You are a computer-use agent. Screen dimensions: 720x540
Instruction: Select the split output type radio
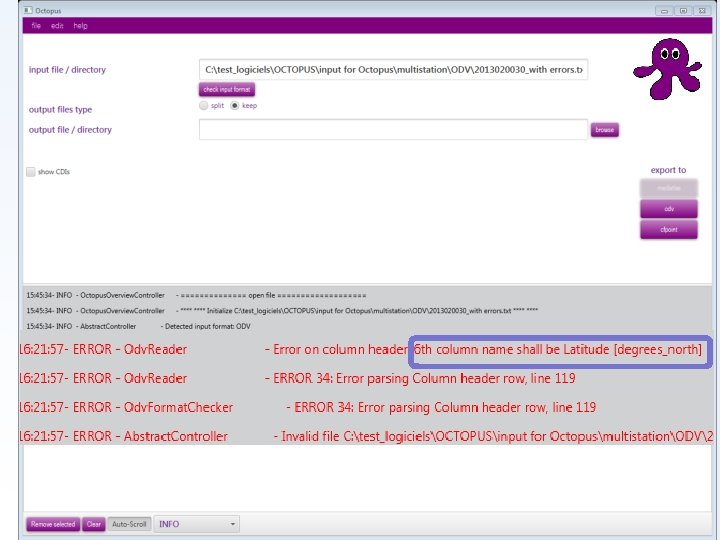(x=203, y=106)
